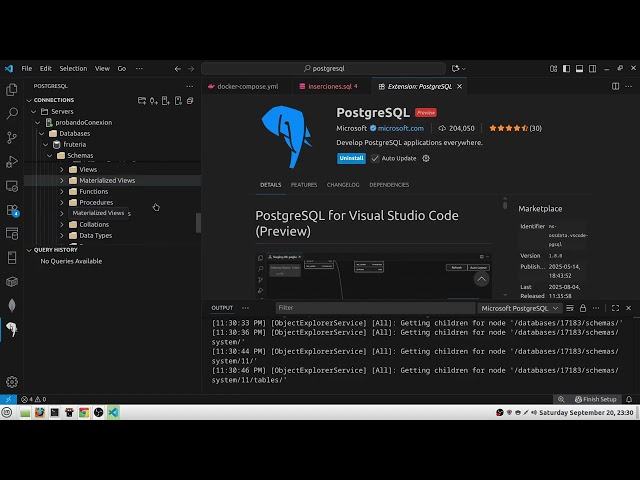Open the Selection menu
This screenshot has height=480, width=640.
(73, 69)
